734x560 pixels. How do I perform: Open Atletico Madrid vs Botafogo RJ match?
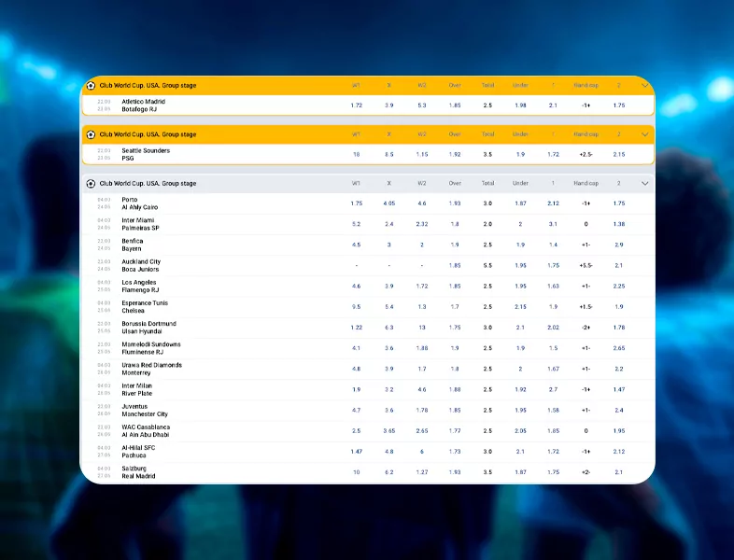(x=143, y=105)
